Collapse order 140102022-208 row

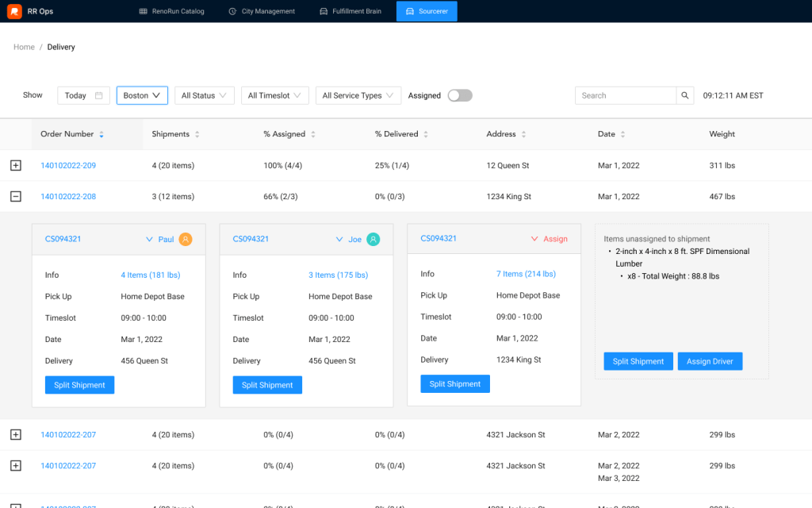coord(15,196)
